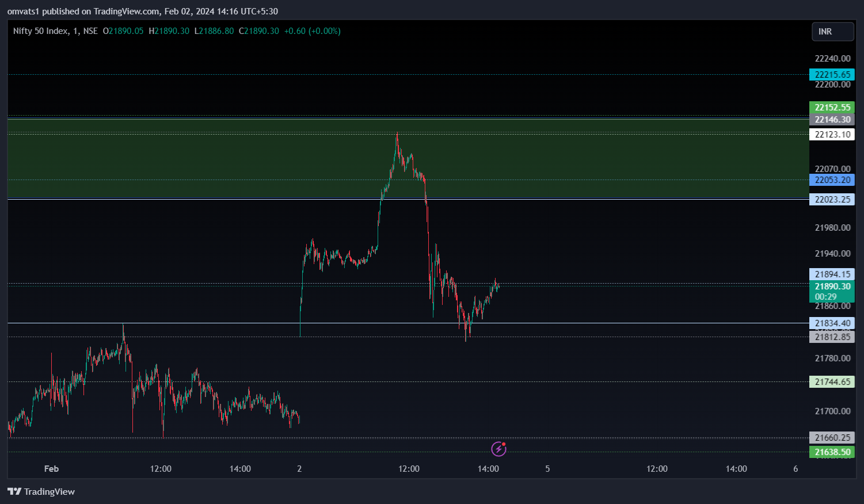
Task: Click the purple lightning event icon
Action: pos(498,449)
